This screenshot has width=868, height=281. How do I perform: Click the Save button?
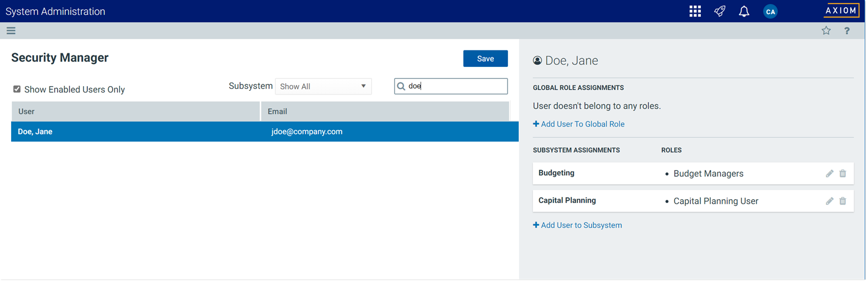[485, 59]
